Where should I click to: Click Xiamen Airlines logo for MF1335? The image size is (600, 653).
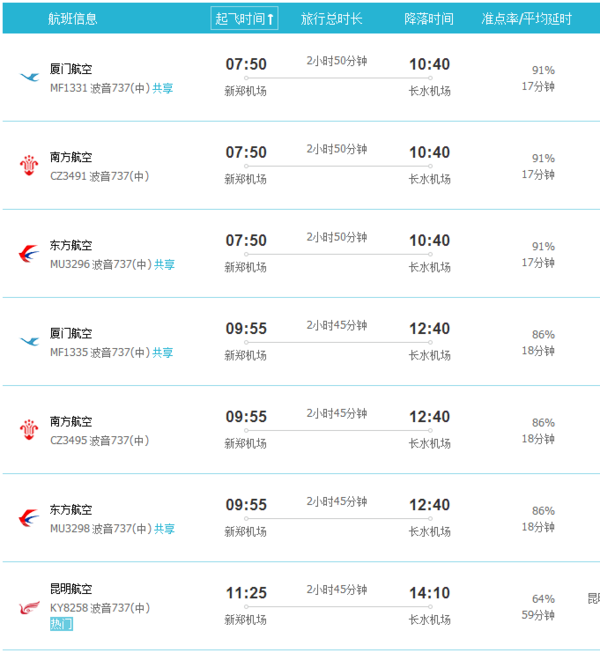coord(30,341)
